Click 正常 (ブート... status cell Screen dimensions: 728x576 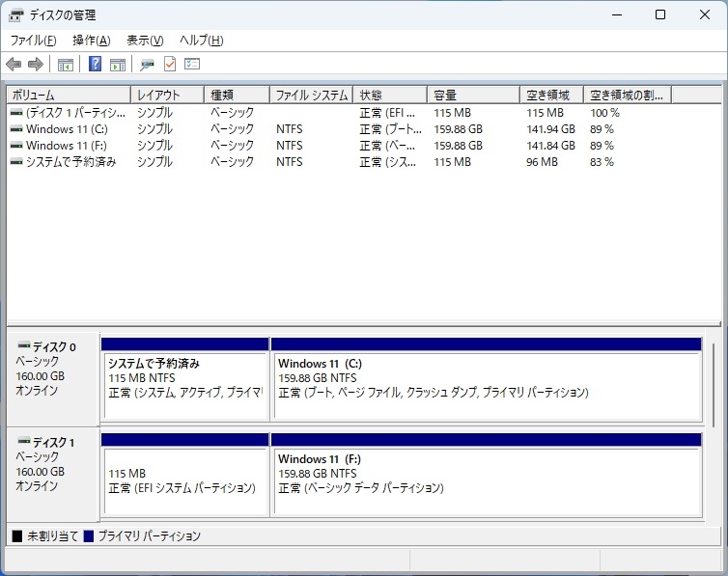pyautogui.click(x=390, y=129)
